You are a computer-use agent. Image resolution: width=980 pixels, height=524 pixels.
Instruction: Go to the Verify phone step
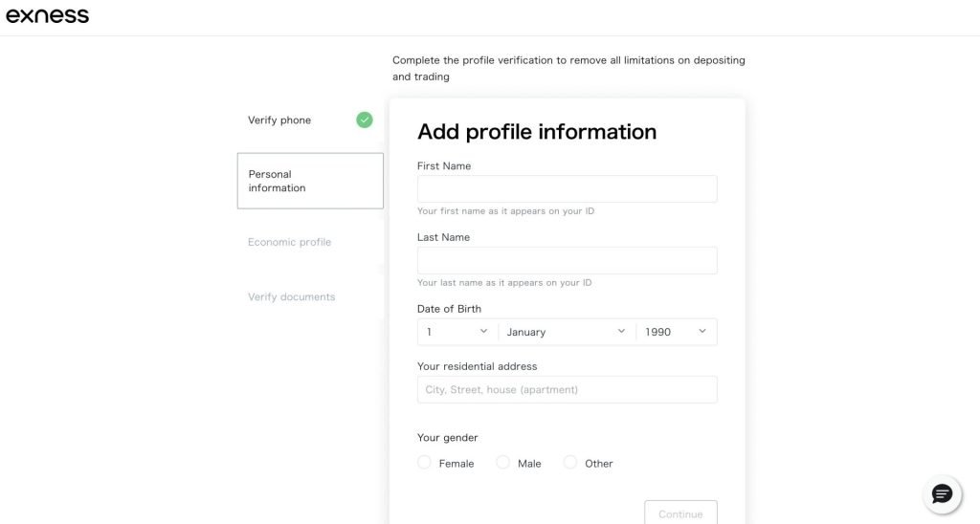(x=279, y=120)
